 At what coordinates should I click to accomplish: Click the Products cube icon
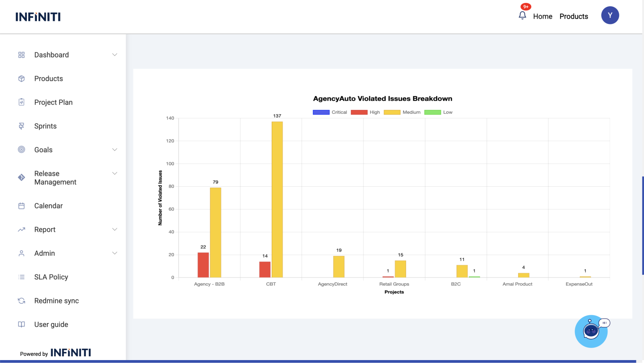click(21, 78)
